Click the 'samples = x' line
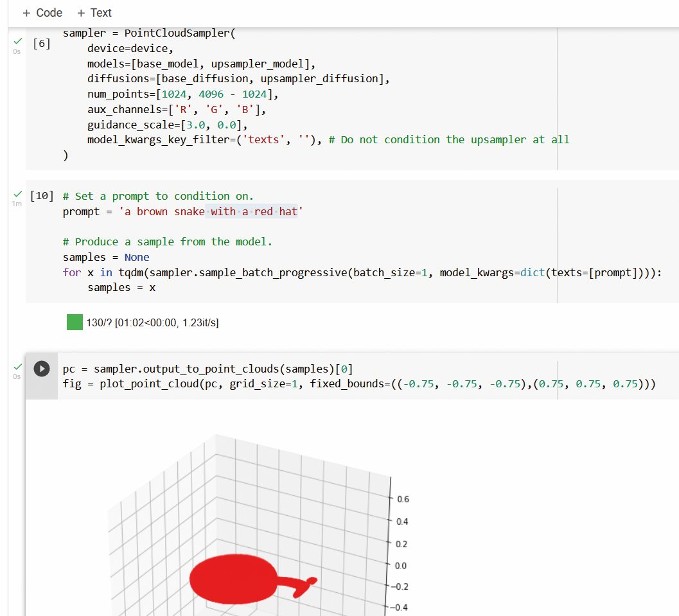Image resolution: width=679 pixels, height=616 pixels. pos(121,288)
